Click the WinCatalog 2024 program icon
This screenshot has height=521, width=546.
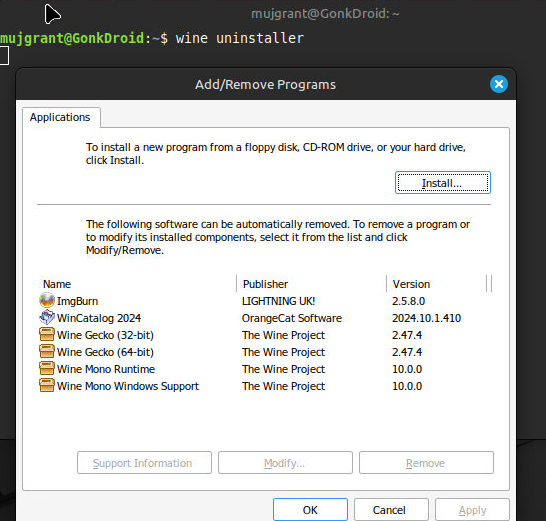click(47, 318)
